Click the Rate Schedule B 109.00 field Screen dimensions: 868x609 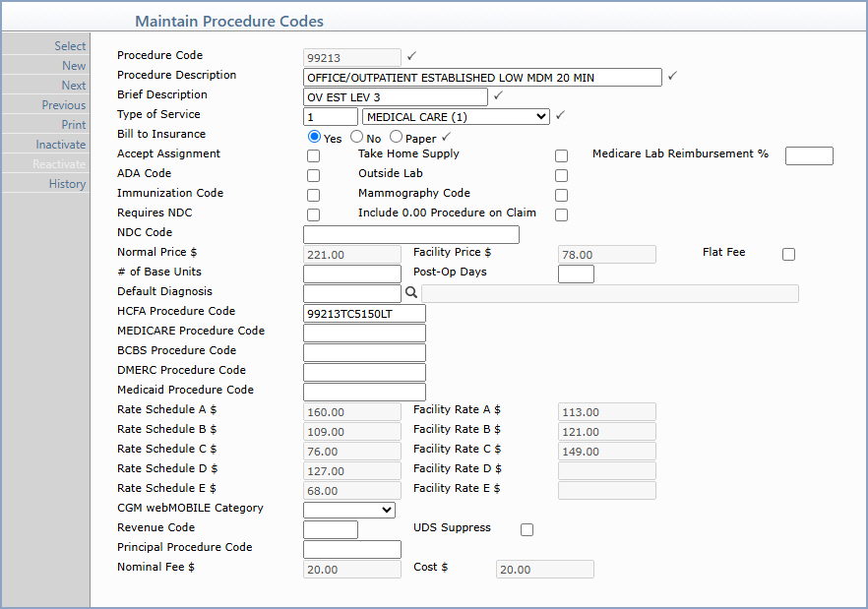(352, 431)
